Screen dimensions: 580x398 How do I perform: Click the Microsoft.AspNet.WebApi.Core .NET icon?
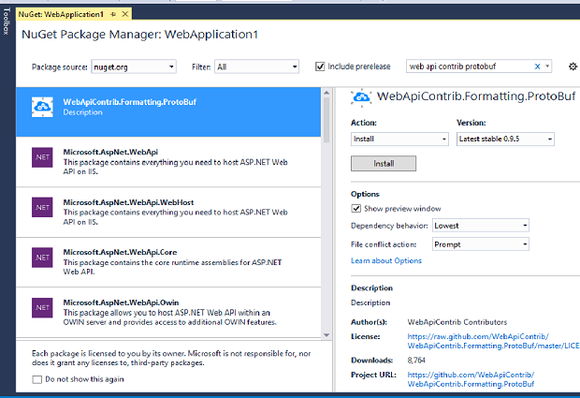click(x=42, y=257)
